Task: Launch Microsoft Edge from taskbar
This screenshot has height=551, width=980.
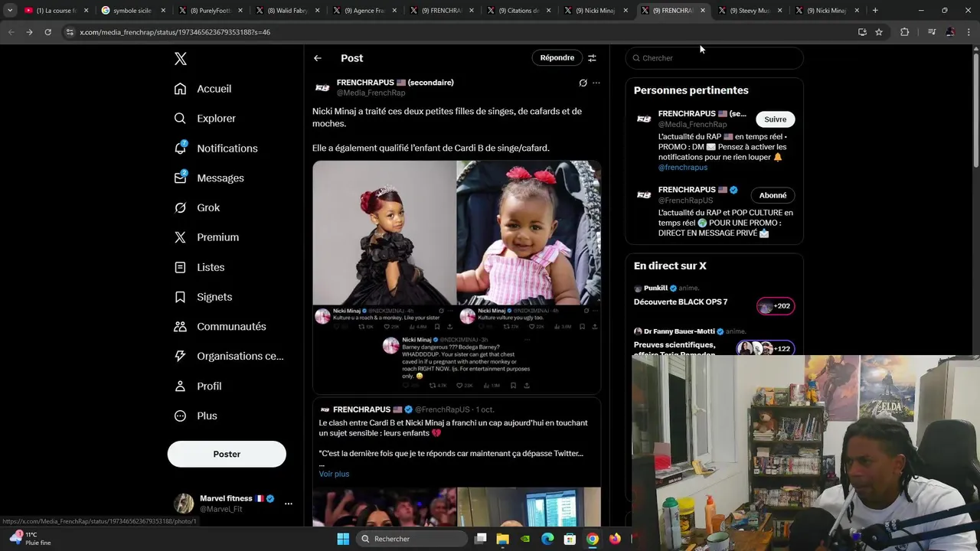Action: (x=547, y=539)
